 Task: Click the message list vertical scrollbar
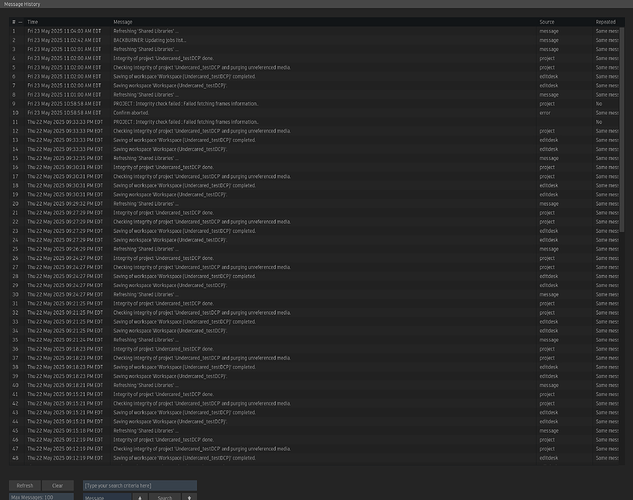(x=622, y=129)
